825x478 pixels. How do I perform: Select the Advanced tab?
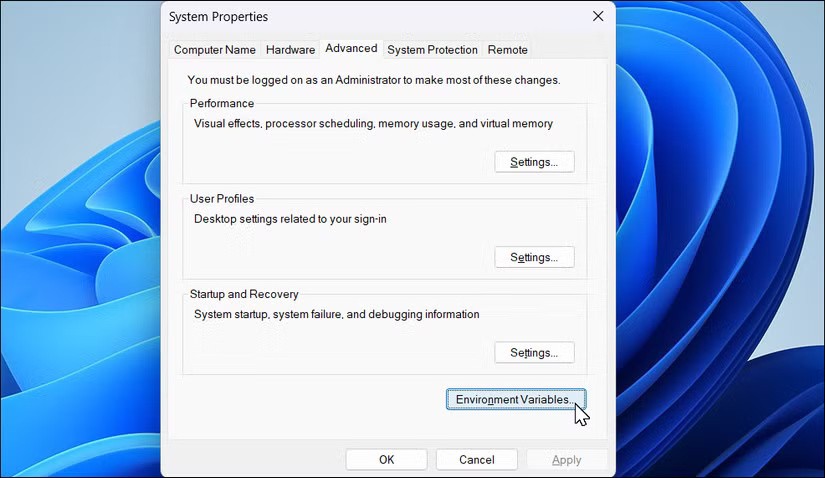pos(351,48)
